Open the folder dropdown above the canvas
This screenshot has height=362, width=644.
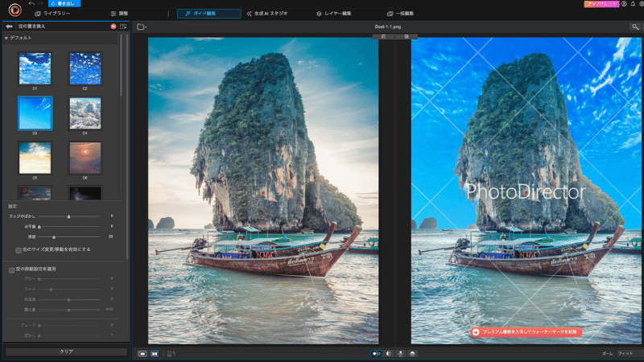[142, 27]
